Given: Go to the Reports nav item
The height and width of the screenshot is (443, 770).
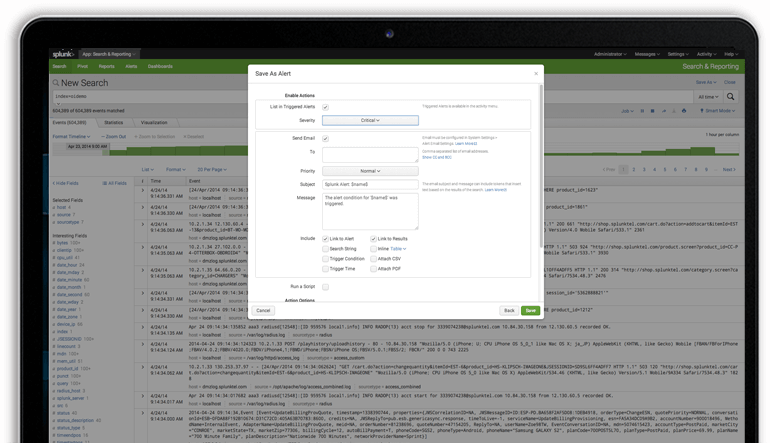Looking at the screenshot, I should pos(107,66).
